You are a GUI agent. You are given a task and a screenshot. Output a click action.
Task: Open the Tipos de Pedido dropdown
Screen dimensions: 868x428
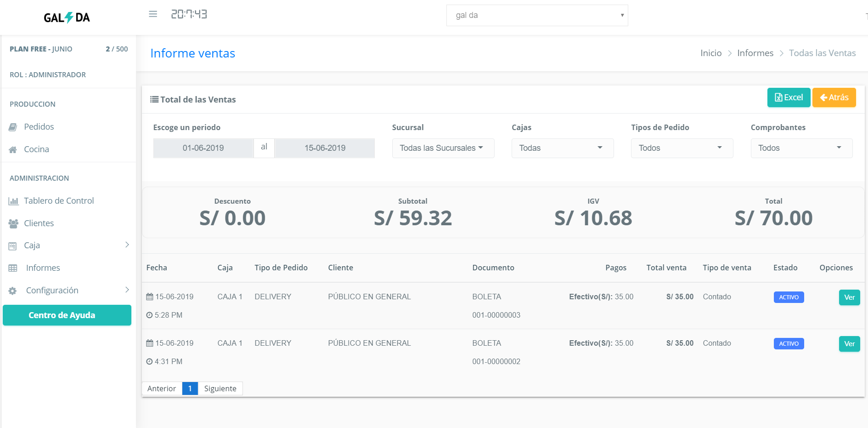pos(682,148)
